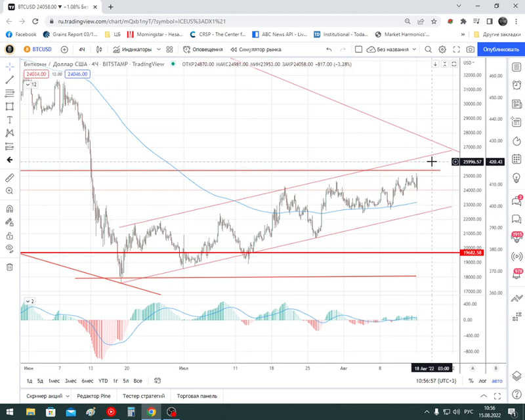525x420 pixels.
Task: Open Chrome from the Windows taskbar
Action: pyautogui.click(x=152, y=412)
